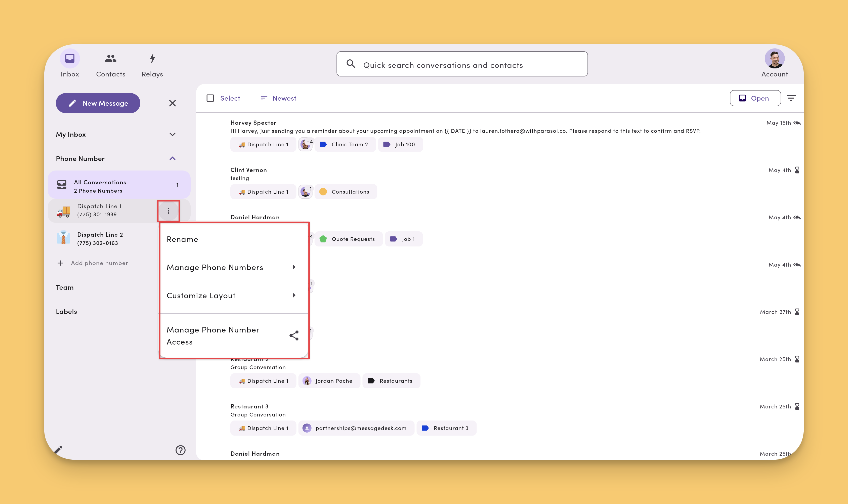Click the Restaurants label chip
The height and width of the screenshot is (504, 848).
[391, 381]
